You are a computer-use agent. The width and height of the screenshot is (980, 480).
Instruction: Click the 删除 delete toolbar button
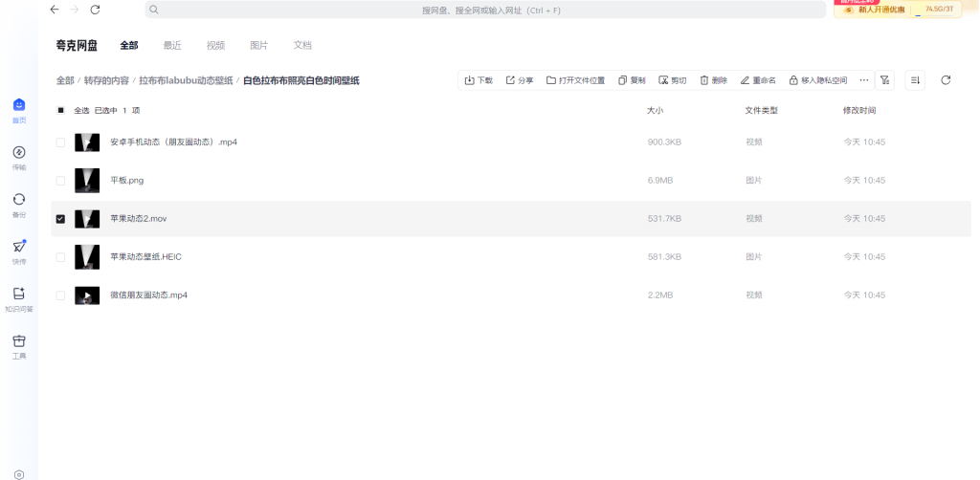[713, 80]
